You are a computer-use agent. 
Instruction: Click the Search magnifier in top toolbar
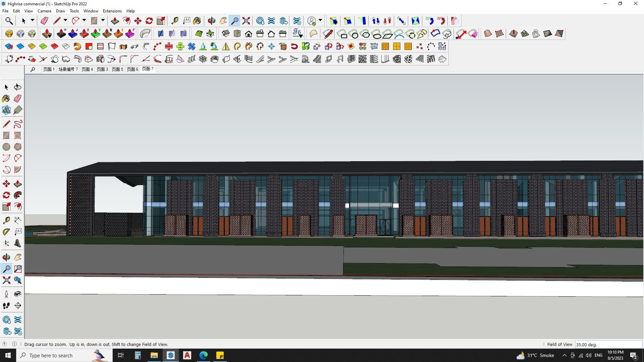click(9, 21)
